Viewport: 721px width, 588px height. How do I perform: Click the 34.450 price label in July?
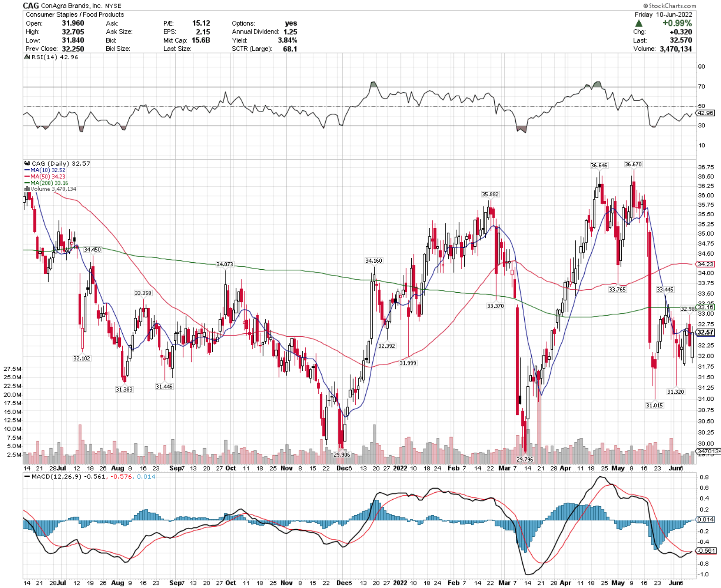(92, 249)
